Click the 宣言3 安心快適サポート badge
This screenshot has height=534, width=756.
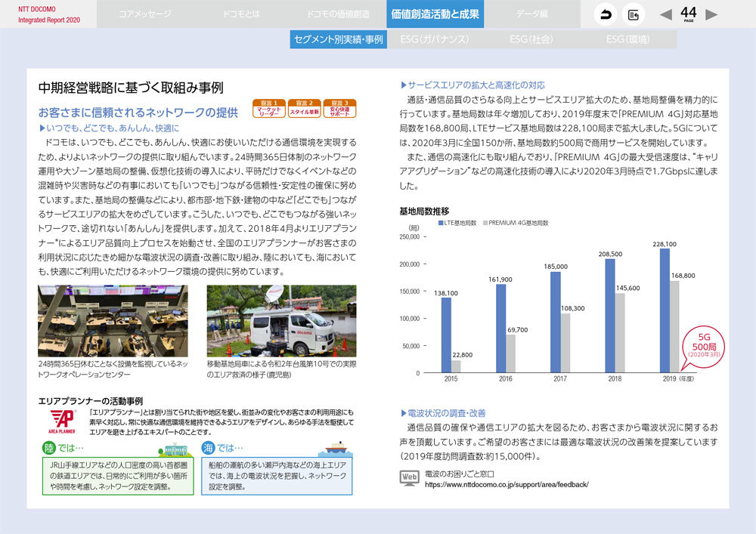tap(339, 108)
